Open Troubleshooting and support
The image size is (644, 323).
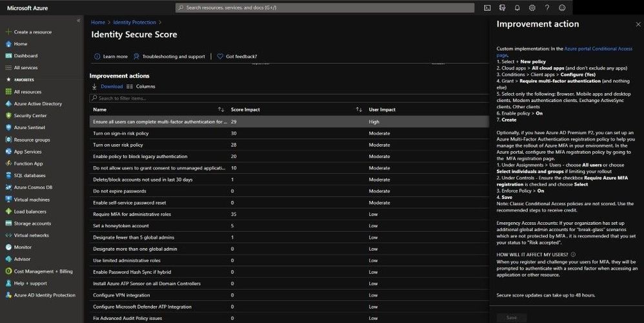(169, 56)
